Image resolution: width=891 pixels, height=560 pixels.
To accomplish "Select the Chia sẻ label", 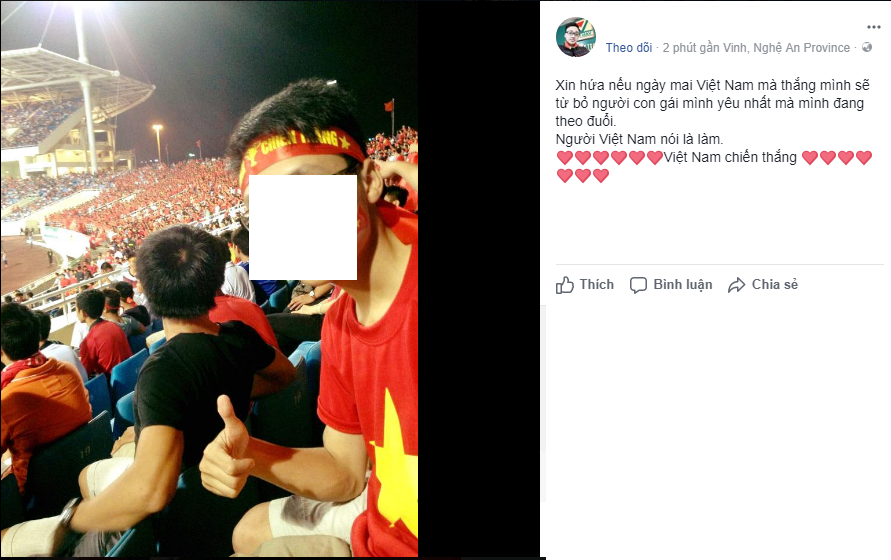I will pyautogui.click(x=775, y=284).
